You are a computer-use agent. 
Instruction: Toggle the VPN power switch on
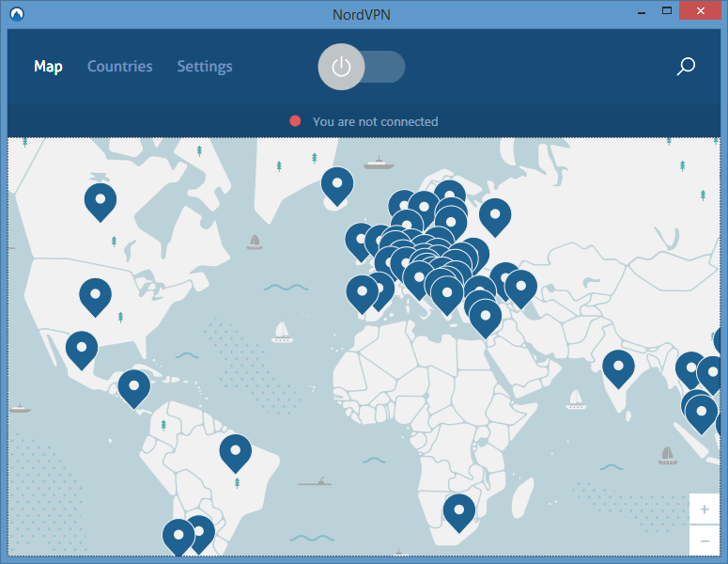[361, 67]
